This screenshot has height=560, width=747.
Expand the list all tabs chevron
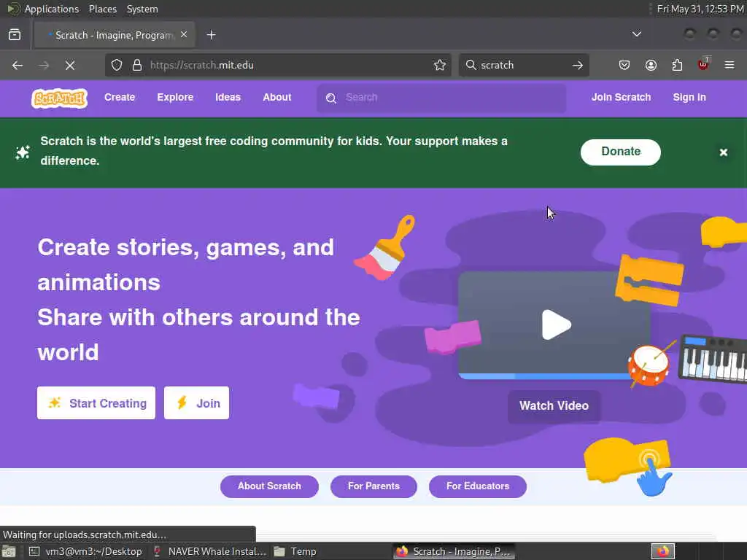click(x=636, y=34)
